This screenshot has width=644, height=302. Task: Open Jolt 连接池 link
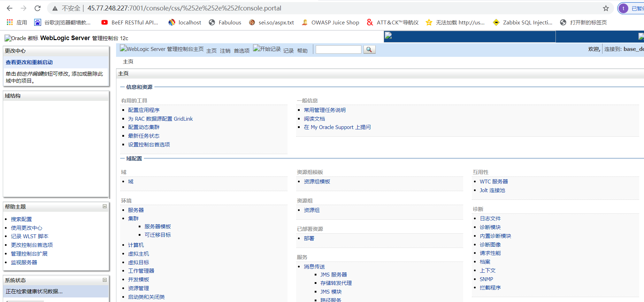click(x=492, y=190)
